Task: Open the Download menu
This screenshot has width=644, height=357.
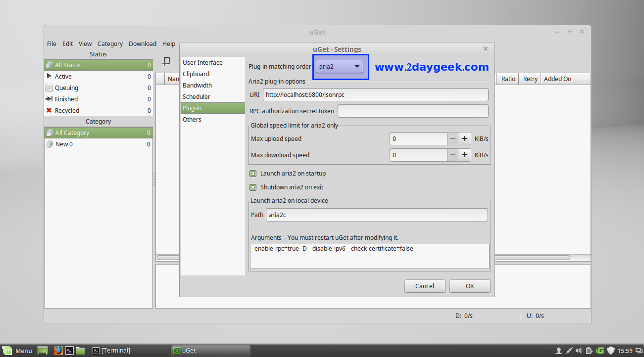Action: click(x=143, y=44)
